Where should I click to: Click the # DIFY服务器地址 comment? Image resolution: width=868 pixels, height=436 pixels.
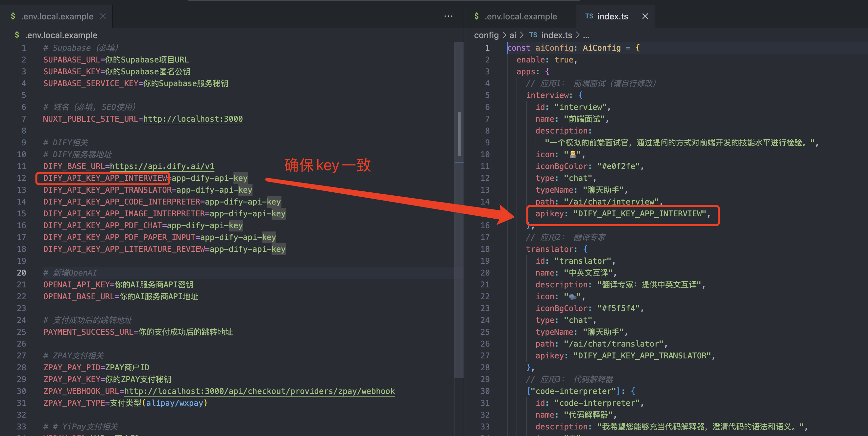(77, 154)
